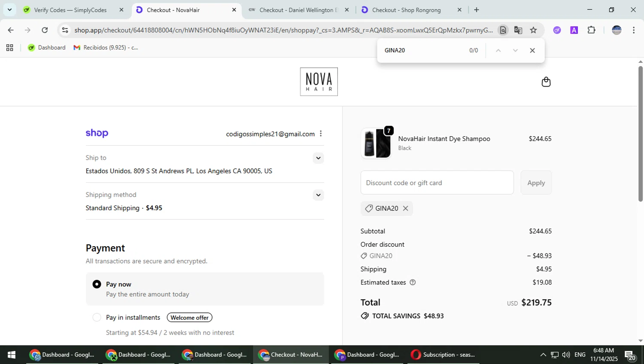Remove the GINA20 discount code tag

pos(405,208)
